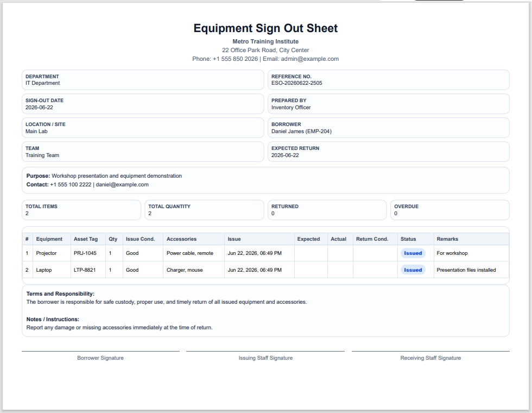Select reference number 'ESO-20260622-2505'
Screen dimensions: 532x413
(296, 83)
